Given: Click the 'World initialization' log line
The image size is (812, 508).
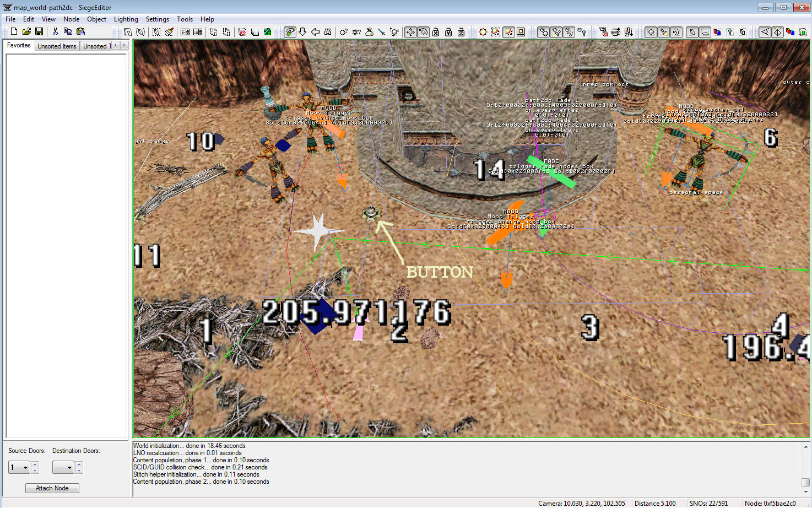Looking at the screenshot, I should [189, 446].
